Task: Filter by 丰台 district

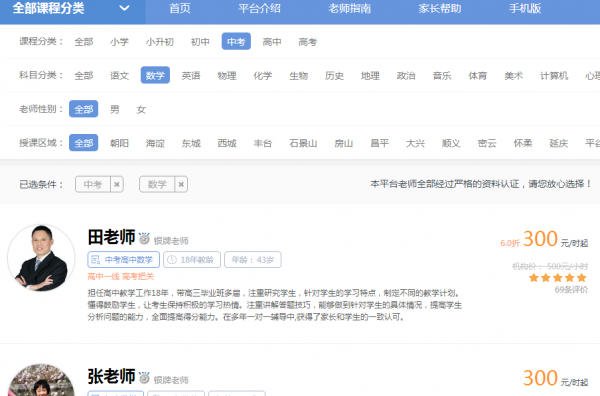Action: [x=263, y=143]
